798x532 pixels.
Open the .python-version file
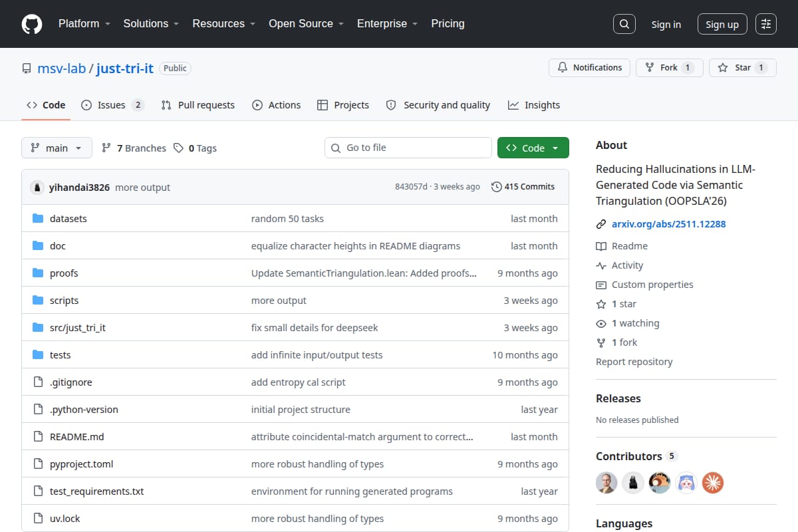84,410
